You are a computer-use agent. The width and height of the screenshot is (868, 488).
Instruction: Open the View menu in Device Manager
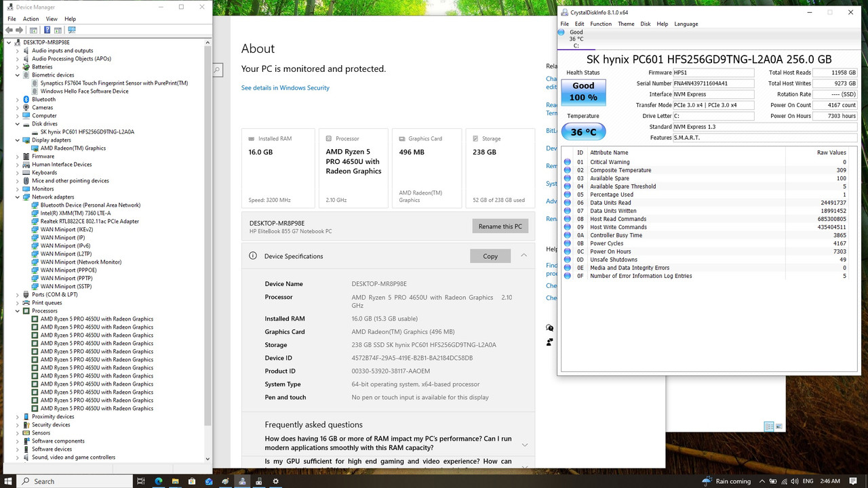point(52,19)
